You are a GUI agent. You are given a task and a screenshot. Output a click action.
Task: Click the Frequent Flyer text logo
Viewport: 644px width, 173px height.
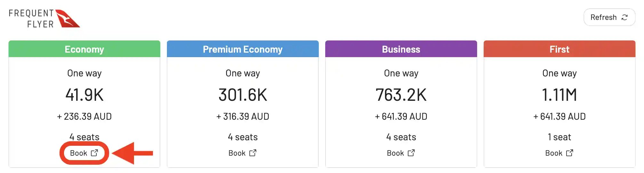(x=31, y=19)
